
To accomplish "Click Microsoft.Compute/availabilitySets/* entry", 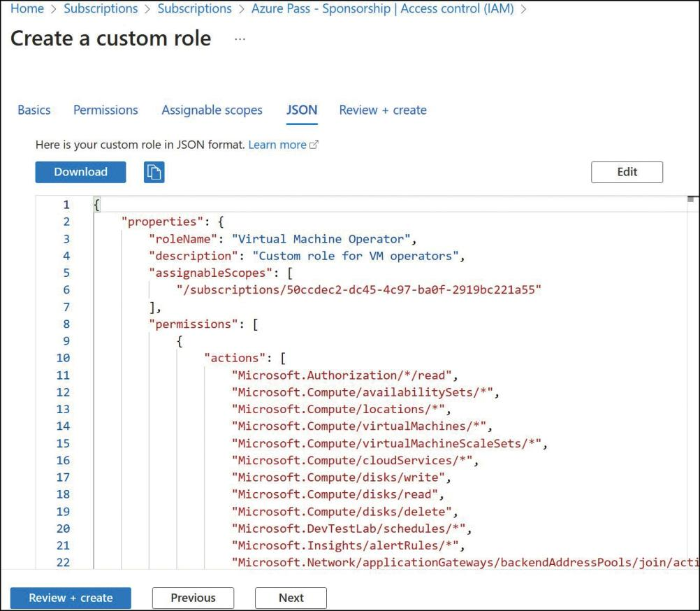I will point(362,392).
